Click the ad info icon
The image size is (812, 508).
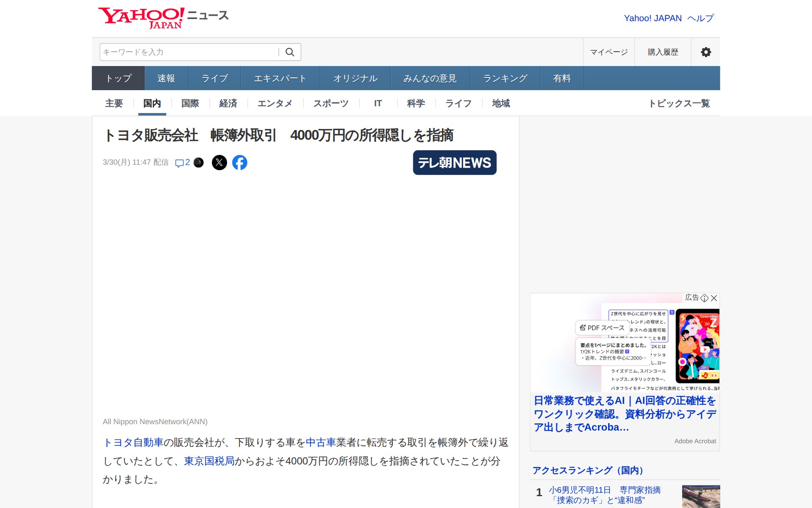705,298
